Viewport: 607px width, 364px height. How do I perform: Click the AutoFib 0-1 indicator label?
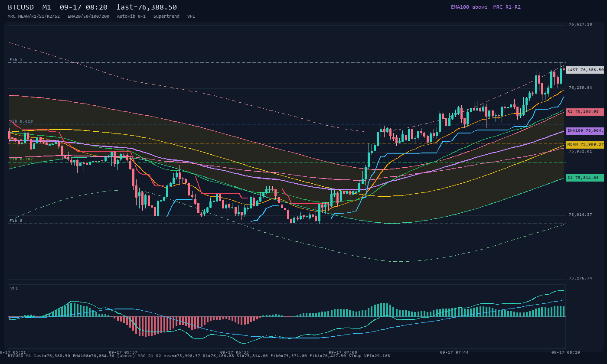pyautogui.click(x=131, y=16)
